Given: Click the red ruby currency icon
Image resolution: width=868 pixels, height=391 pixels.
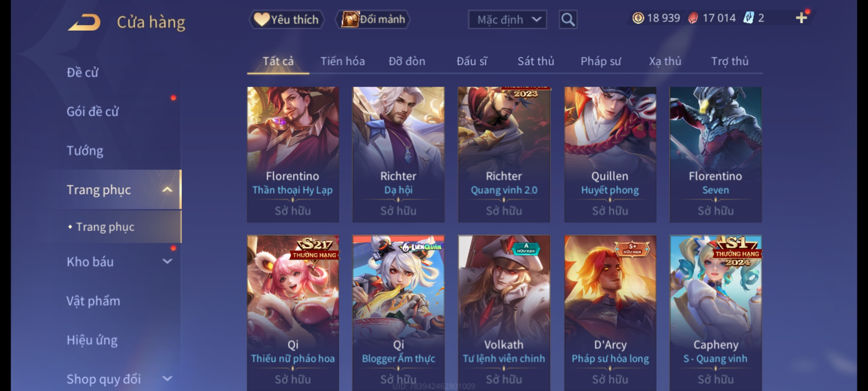Looking at the screenshot, I should 693,18.
